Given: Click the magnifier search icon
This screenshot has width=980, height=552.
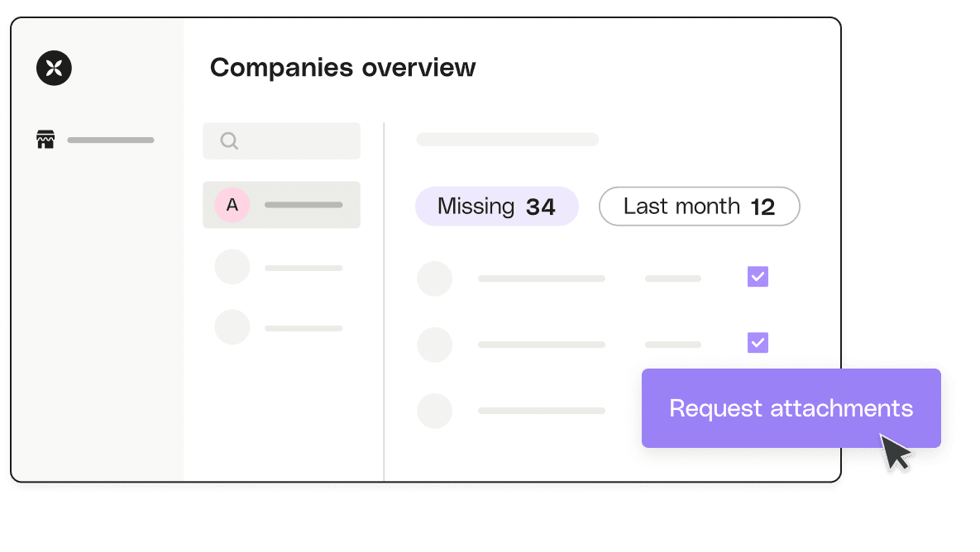Looking at the screenshot, I should pyautogui.click(x=229, y=141).
